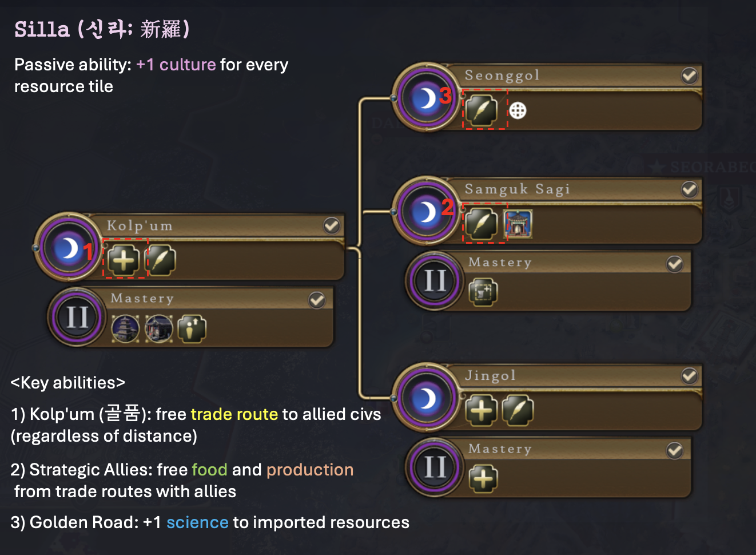Click the unit icon in Kolp'um Mastery
The width and height of the screenshot is (756, 555).
point(192,329)
